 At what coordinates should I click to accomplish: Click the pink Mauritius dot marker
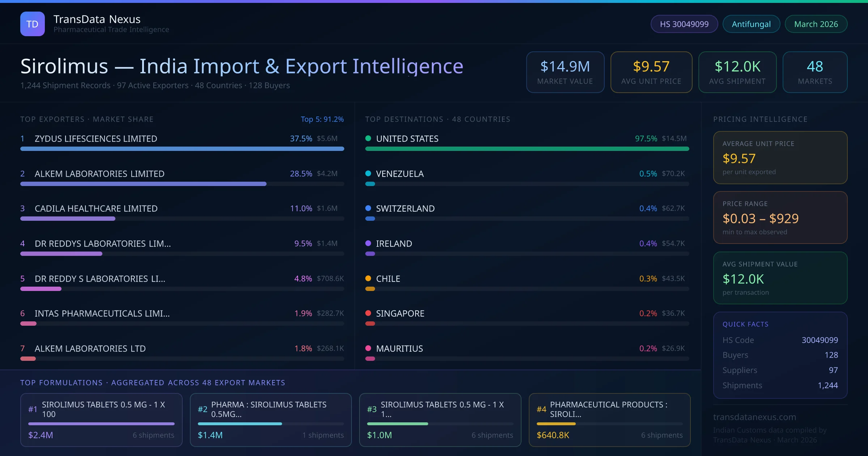(x=368, y=348)
